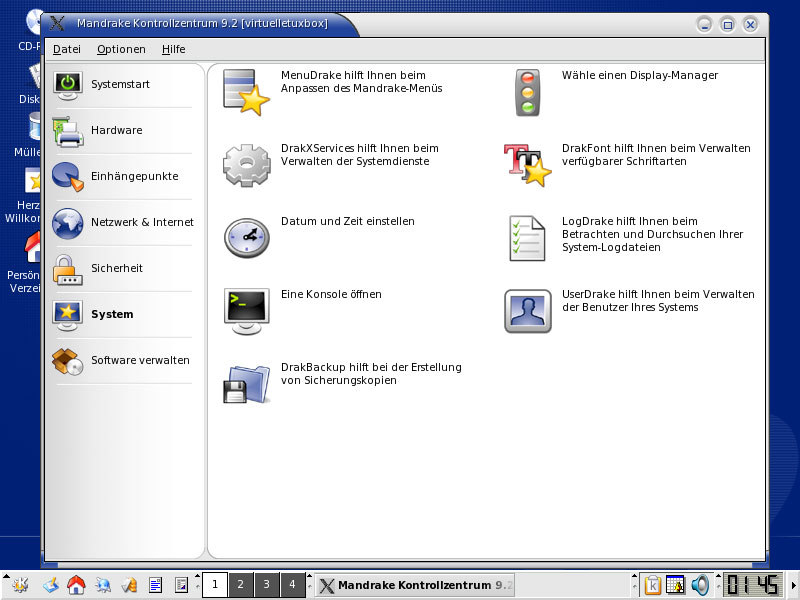Select the Hardware printer icon

click(x=68, y=132)
